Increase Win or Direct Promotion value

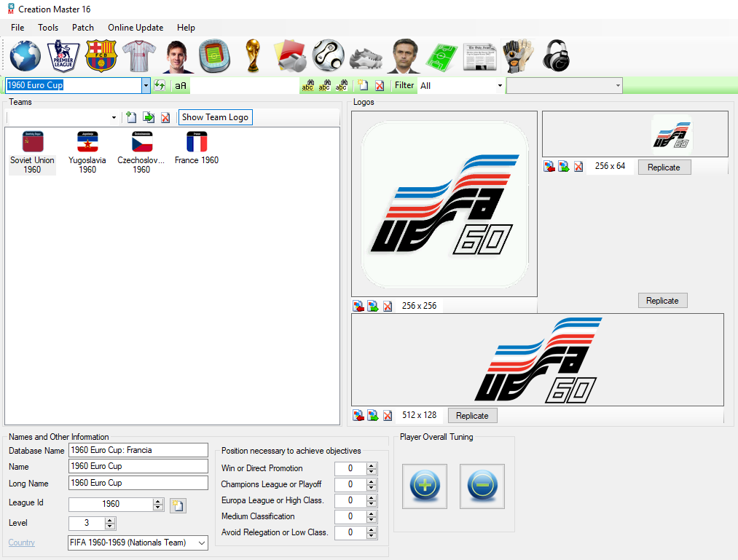372,465
